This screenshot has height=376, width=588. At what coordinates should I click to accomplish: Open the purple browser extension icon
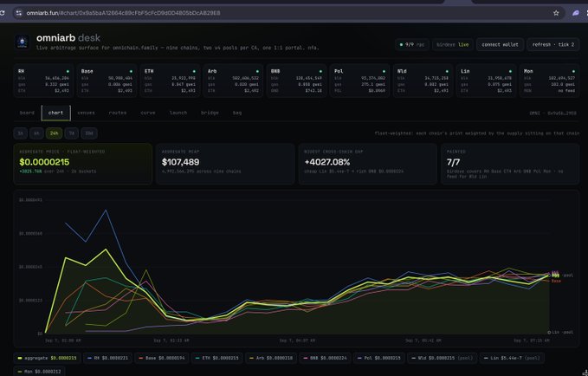coord(576,13)
